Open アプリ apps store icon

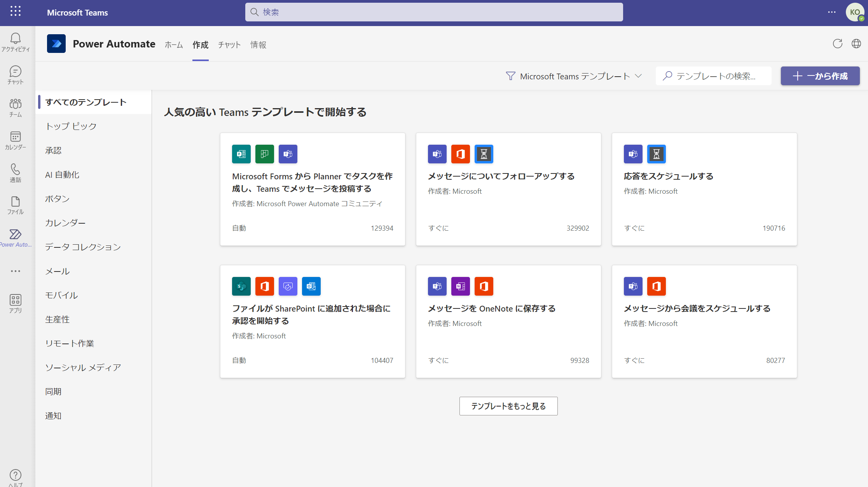point(16,303)
